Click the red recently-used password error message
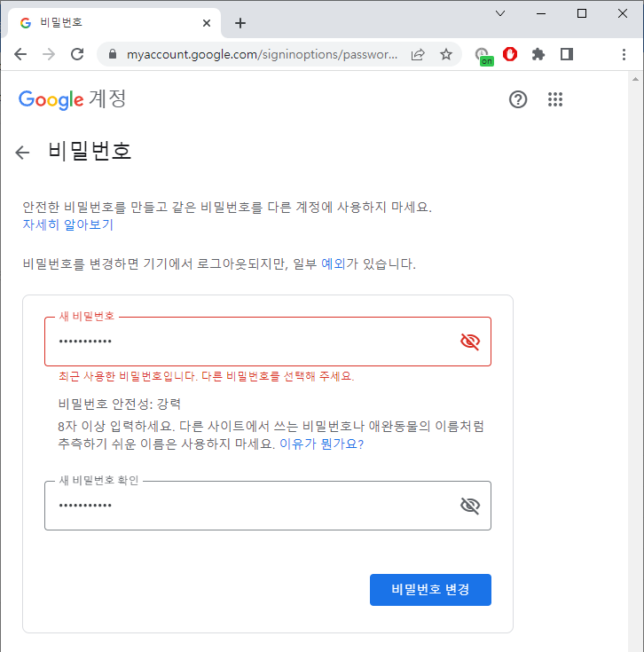This screenshot has width=644, height=652. (x=206, y=376)
